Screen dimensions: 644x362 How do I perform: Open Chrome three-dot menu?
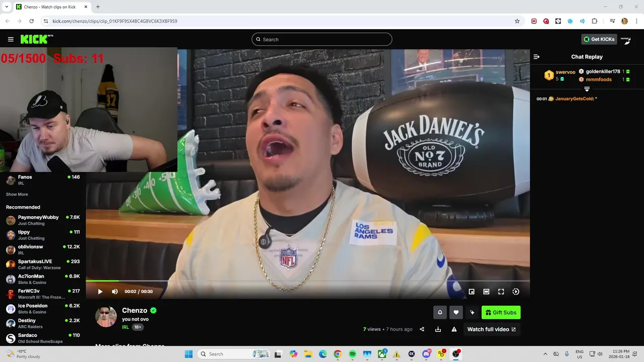(636, 21)
